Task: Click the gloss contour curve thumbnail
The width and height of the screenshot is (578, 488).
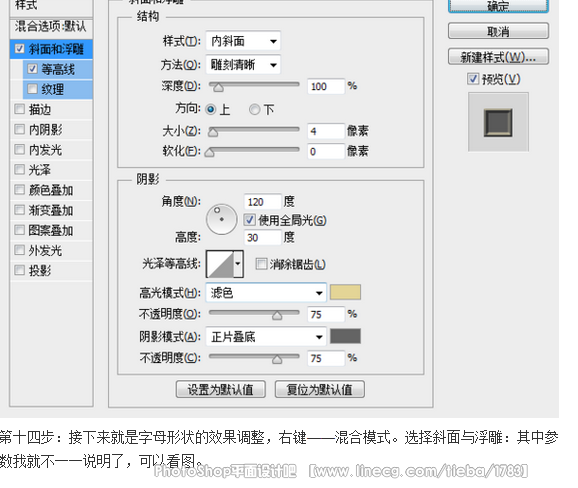Action: (x=220, y=264)
